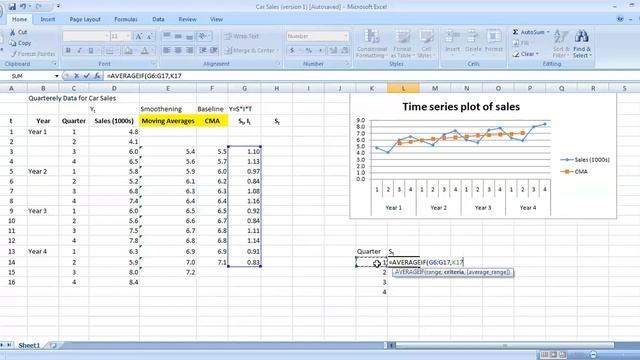640x360 pixels.
Task: Click the Font Color letter A icon
Action: coord(144,51)
